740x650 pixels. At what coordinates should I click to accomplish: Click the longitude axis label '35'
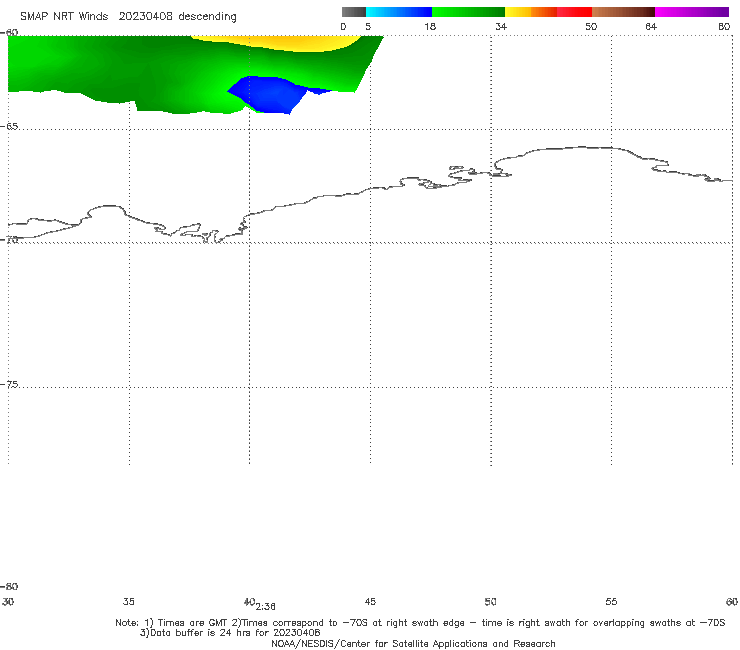129,602
